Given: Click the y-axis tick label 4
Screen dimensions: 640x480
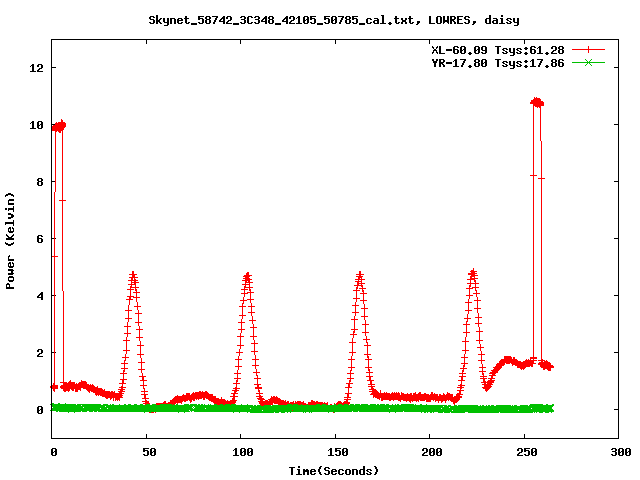Looking at the screenshot, I should pos(40,296).
